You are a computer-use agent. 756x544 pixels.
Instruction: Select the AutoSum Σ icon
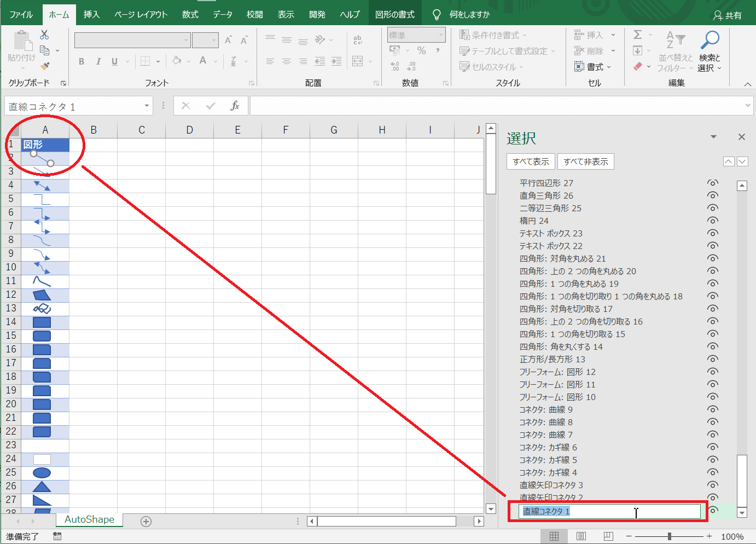638,34
